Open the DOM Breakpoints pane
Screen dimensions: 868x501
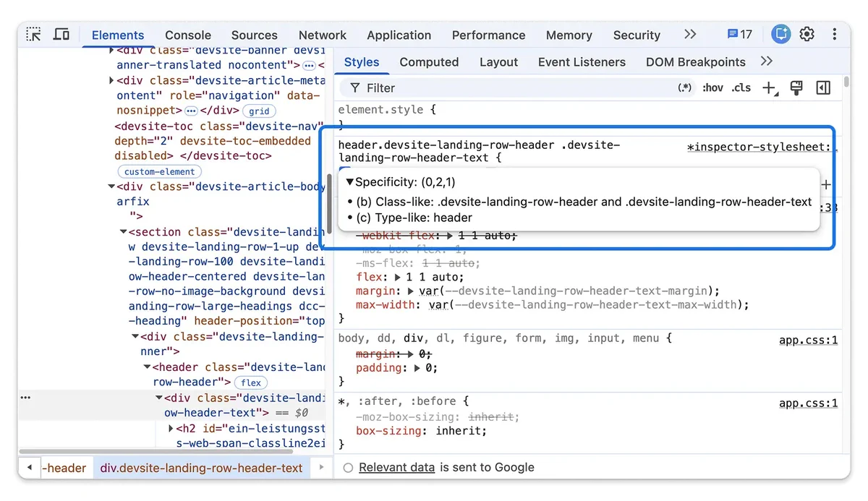(x=696, y=62)
